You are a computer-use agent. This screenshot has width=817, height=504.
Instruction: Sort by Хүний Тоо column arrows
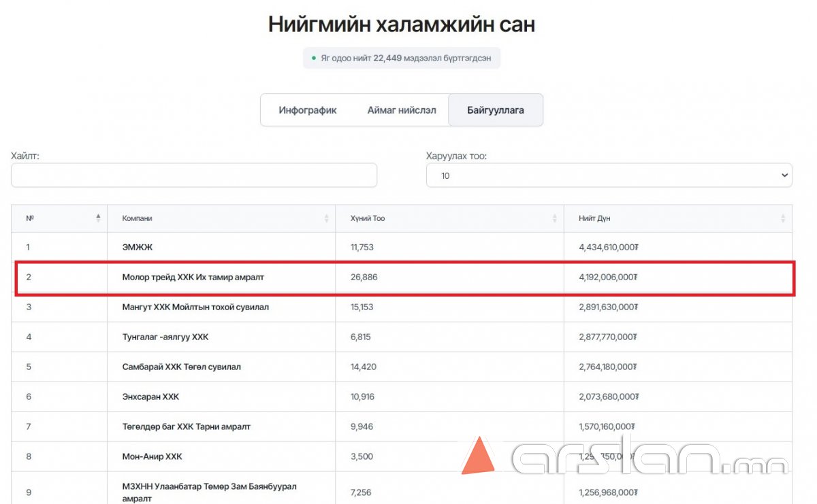point(555,218)
